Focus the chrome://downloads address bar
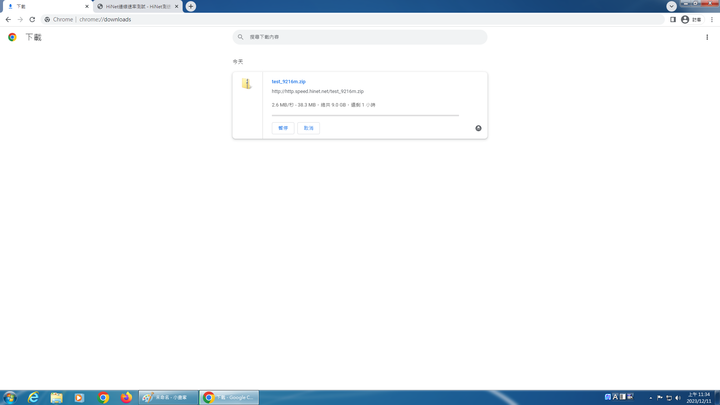The width and height of the screenshot is (720, 405). pos(353,19)
